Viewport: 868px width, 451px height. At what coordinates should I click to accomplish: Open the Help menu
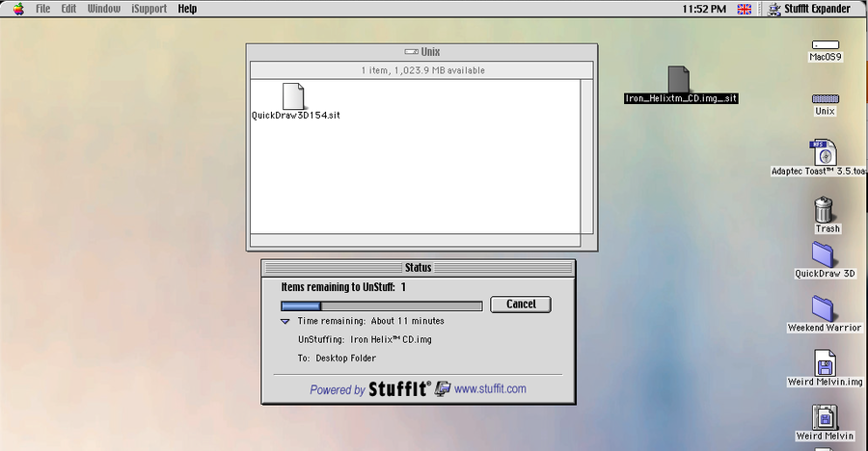point(187,9)
